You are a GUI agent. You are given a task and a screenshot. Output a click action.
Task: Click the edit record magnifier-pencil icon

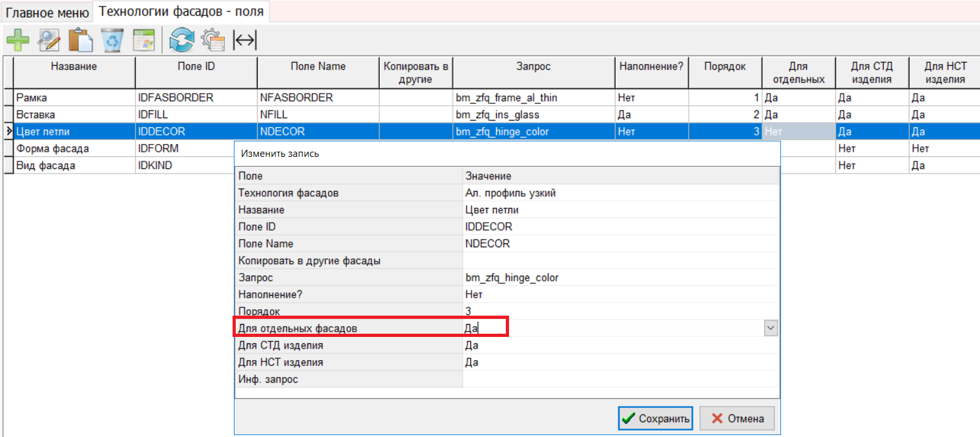tap(49, 40)
